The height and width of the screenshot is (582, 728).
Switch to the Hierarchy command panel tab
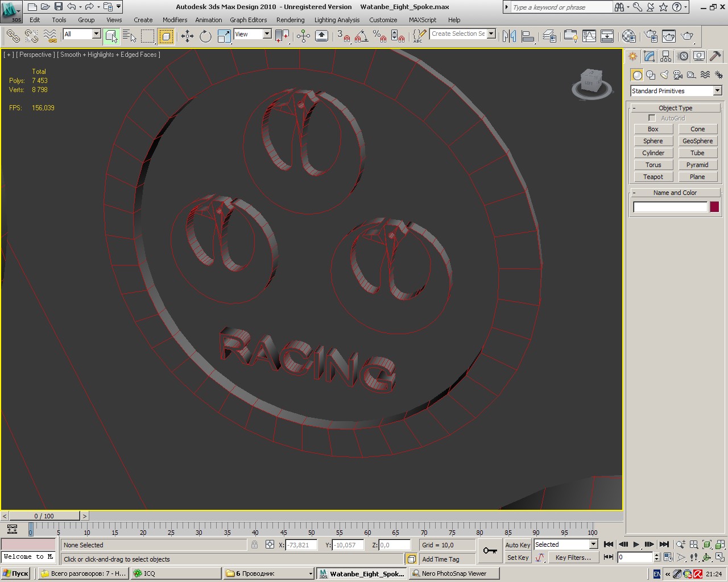click(x=666, y=56)
